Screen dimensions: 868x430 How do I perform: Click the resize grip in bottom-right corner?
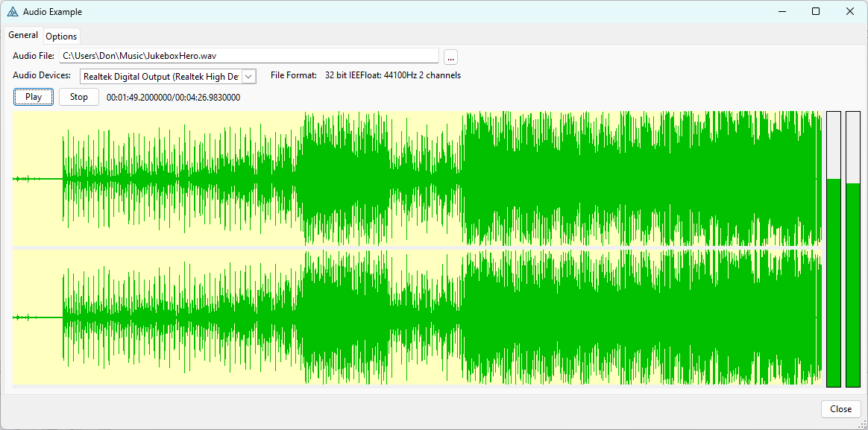click(x=863, y=425)
